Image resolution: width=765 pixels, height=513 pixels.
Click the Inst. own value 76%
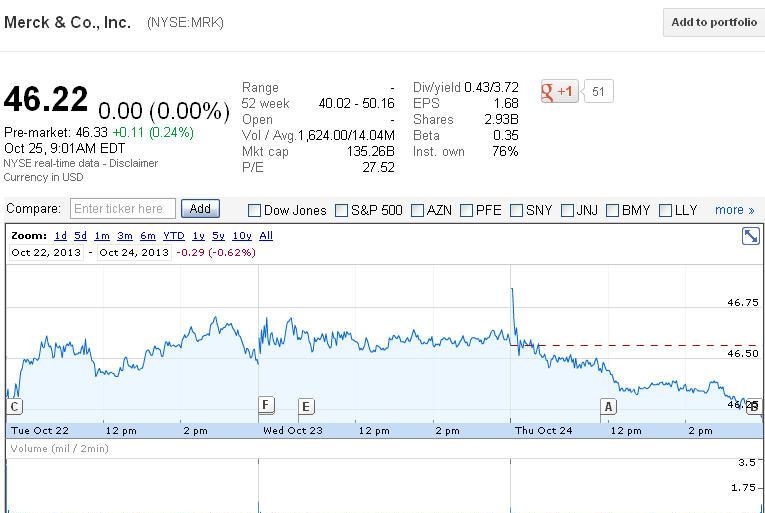[x=505, y=152]
